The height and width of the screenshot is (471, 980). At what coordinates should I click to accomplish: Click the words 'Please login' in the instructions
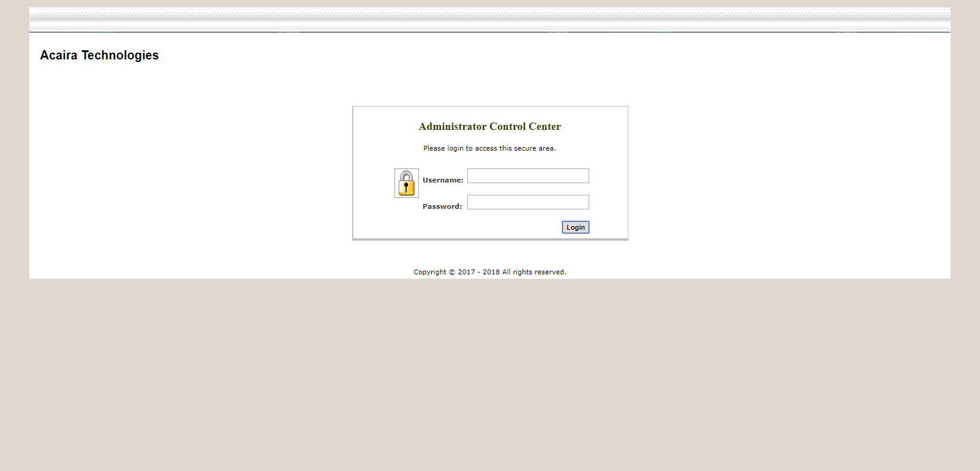(443, 148)
